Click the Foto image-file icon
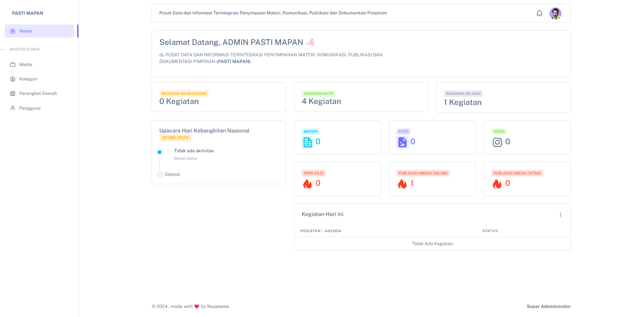This screenshot has height=317, width=644. pyautogui.click(x=402, y=142)
